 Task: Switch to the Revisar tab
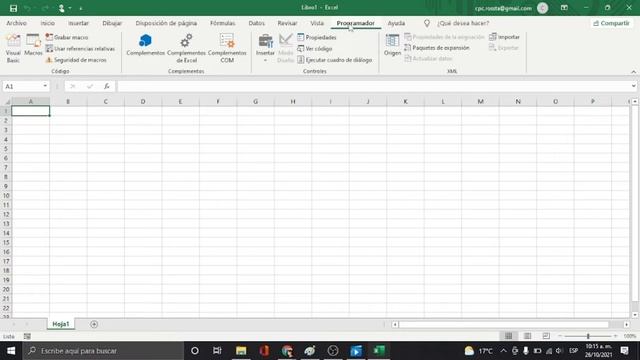pyautogui.click(x=287, y=23)
